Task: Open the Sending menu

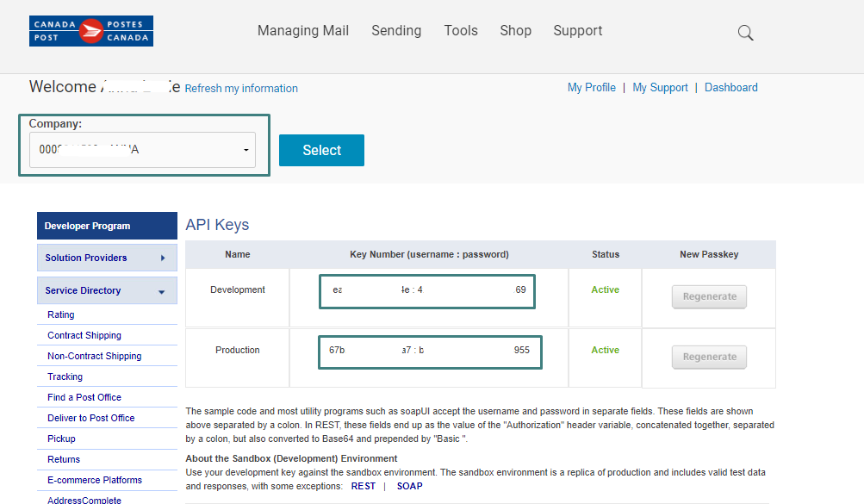Action: coord(396,30)
